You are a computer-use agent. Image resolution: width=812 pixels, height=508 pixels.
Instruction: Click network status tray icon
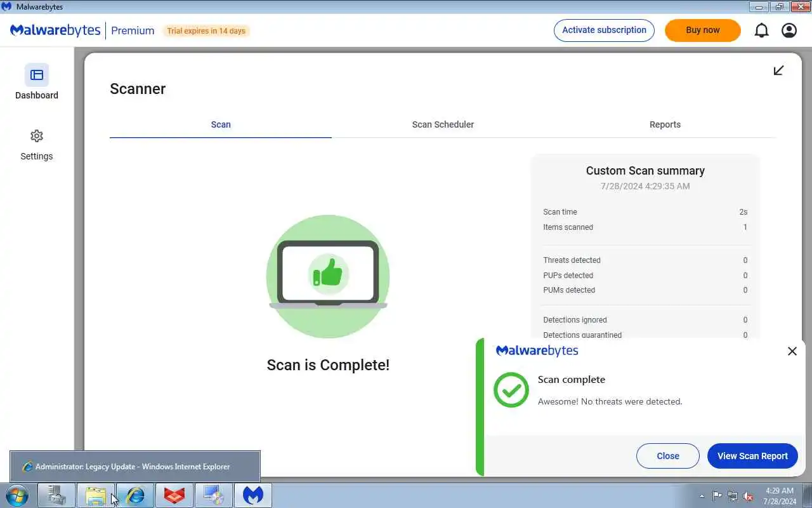[733, 496]
